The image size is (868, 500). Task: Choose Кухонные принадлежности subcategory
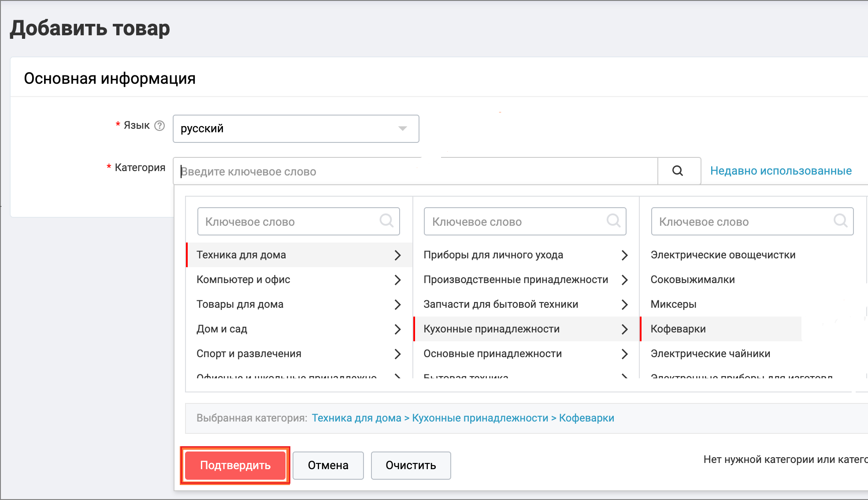(x=491, y=329)
